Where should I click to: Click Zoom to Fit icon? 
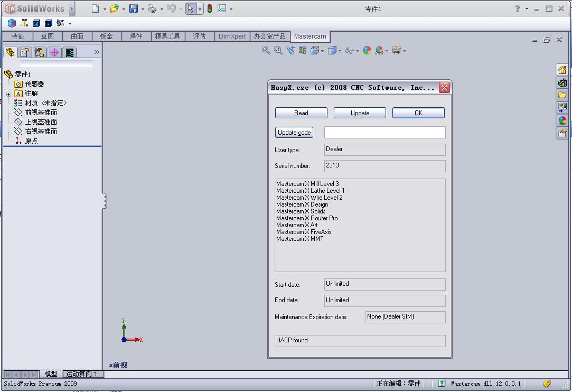[x=266, y=50]
